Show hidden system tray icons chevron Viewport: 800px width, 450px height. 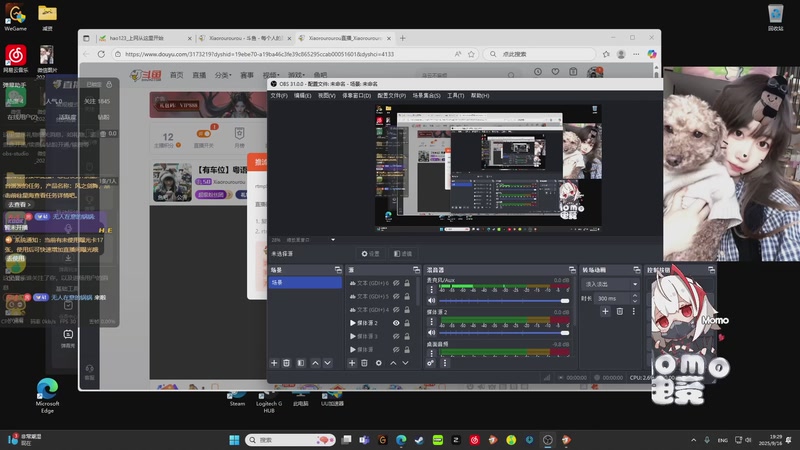pyautogui.click(x=693, y=440)
